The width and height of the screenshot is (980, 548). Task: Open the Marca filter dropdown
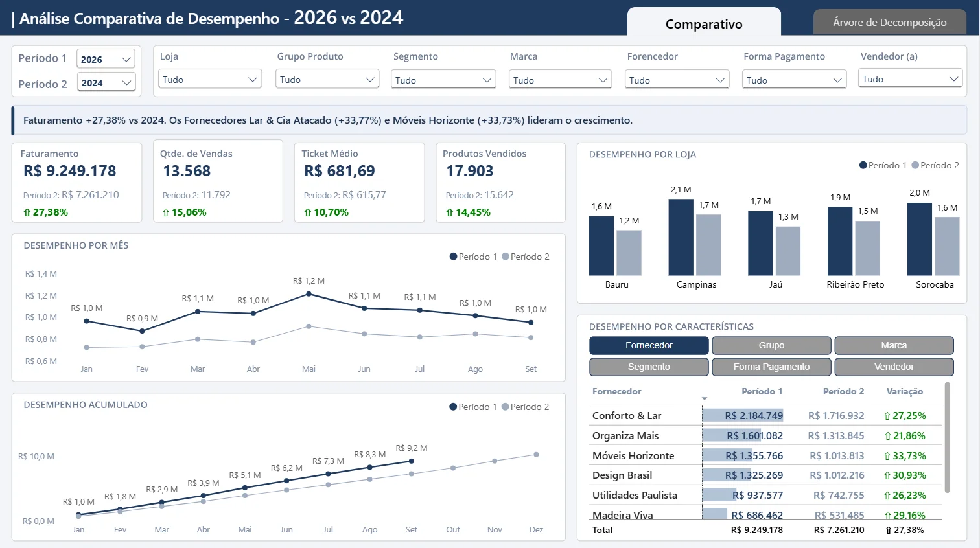561,80
